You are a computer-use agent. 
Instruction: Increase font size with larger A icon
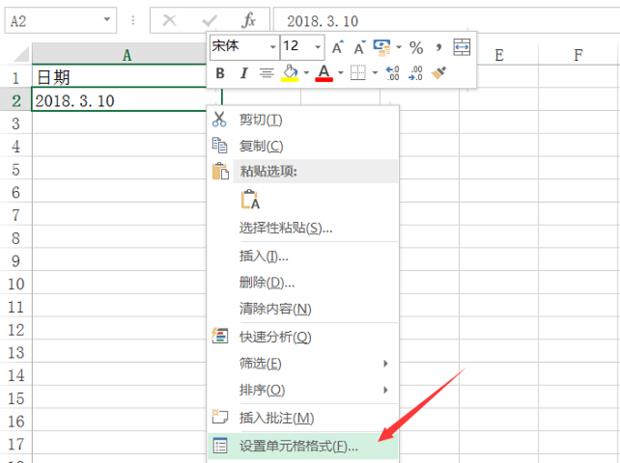point(337,47)
